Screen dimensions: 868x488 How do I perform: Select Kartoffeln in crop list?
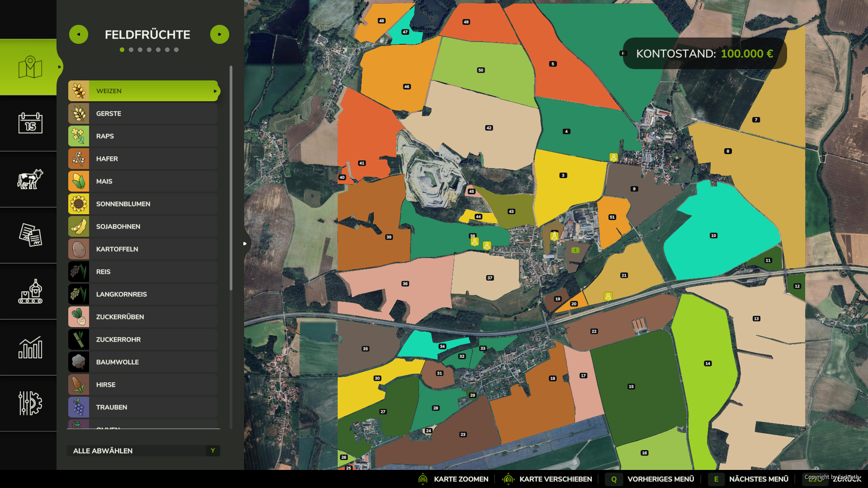click(143, 249)
